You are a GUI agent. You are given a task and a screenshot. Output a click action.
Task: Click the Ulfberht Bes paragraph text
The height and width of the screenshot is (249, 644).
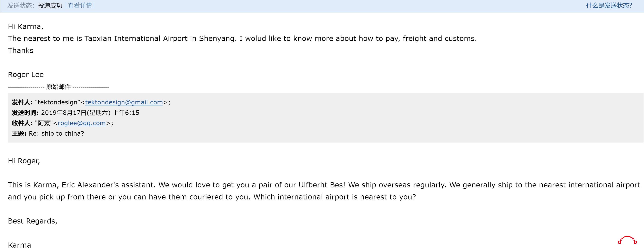[x=324, y=191]
